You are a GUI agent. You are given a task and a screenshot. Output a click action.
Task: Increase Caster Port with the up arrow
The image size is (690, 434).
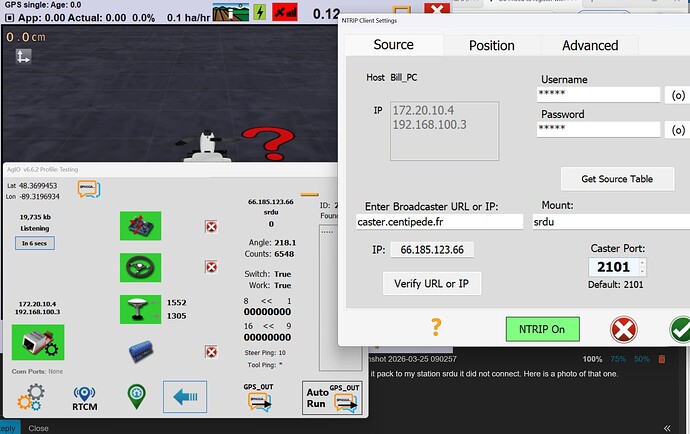click(642, 263)
